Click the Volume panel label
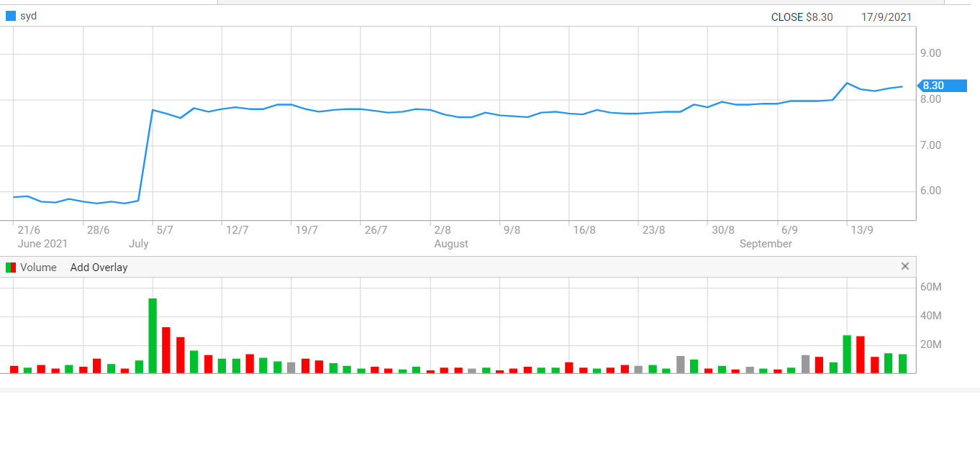Screen dimensions: 980x466 [x=38, y=268]
